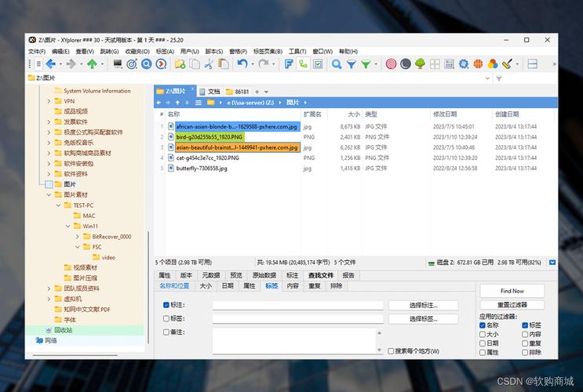Open the 工具(T) menu
Viewport: 583px width, 392px height.
click(x=297, y=51)
